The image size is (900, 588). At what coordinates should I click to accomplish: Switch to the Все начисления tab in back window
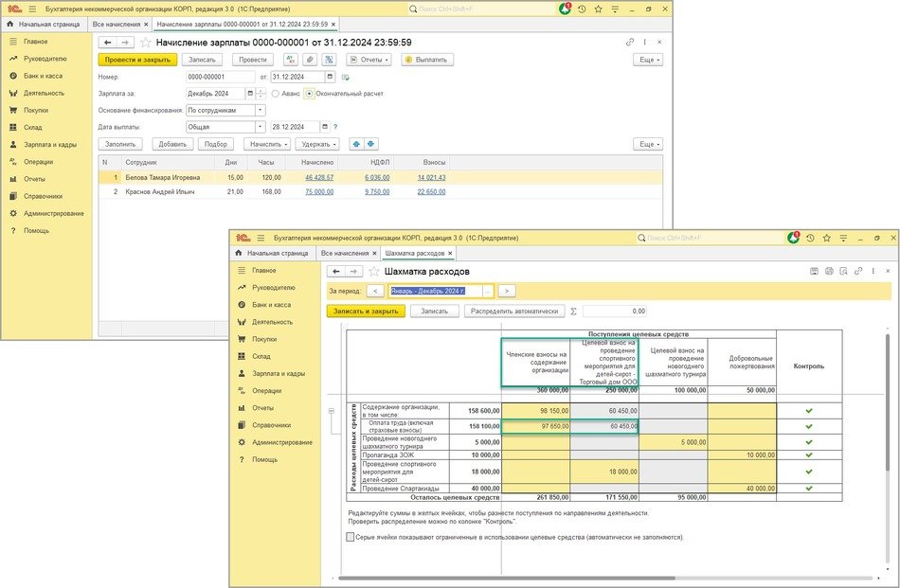(x=118, y=23)
